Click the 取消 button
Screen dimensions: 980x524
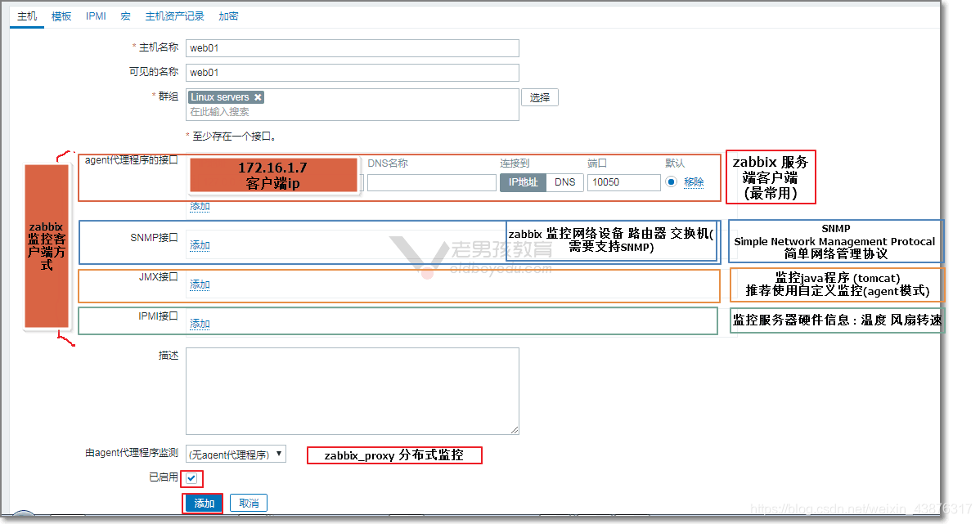pyautogui.click(x=249, y=504)
